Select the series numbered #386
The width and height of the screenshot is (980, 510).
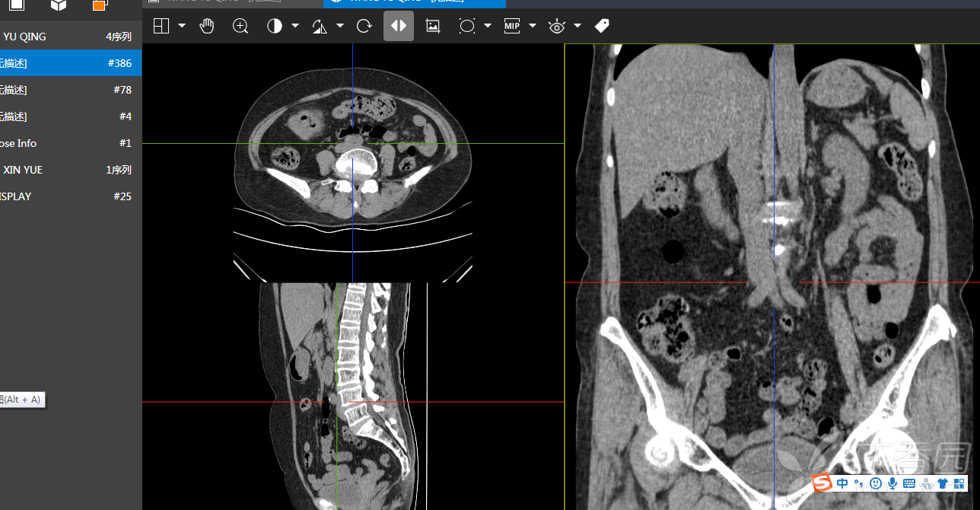[70, 63]
